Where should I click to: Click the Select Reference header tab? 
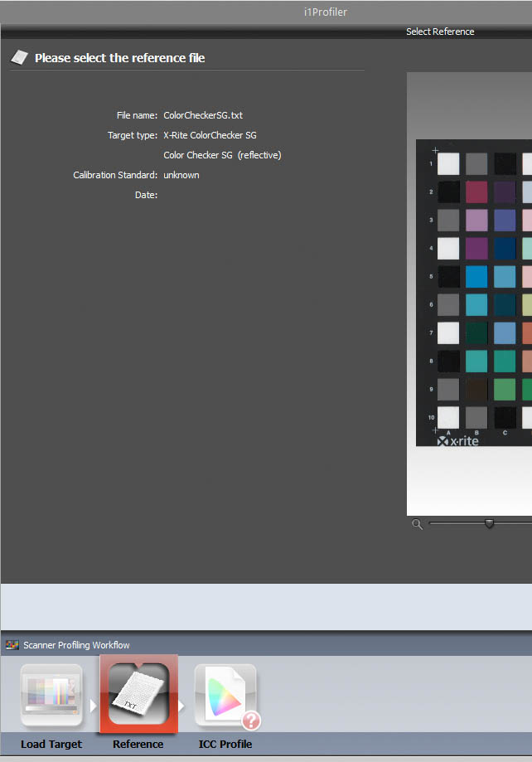click(440, 32)
